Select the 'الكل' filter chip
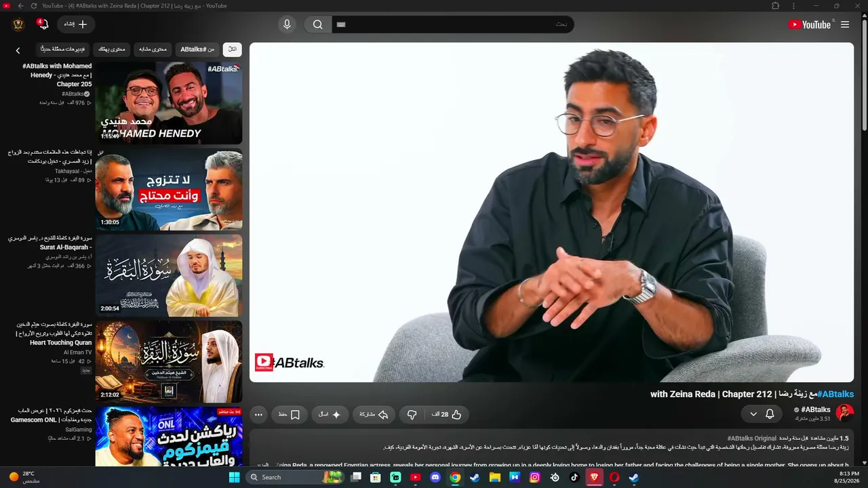The image size is (868, 488). pos(232,49)
